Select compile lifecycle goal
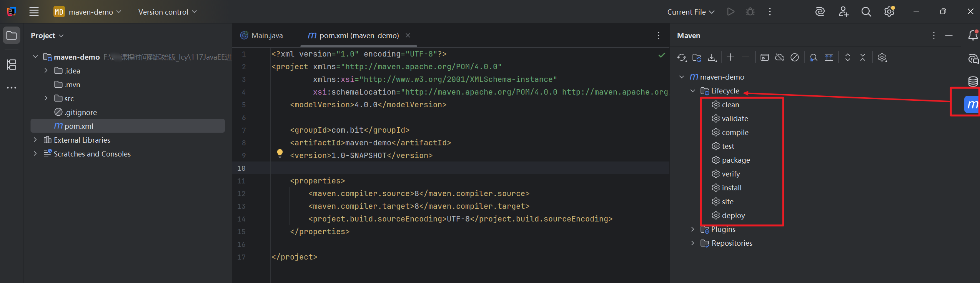 coord(730,132)
